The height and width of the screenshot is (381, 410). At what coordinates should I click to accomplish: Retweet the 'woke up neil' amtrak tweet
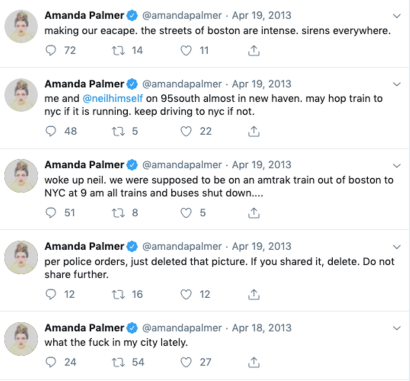tap(118, 213)
